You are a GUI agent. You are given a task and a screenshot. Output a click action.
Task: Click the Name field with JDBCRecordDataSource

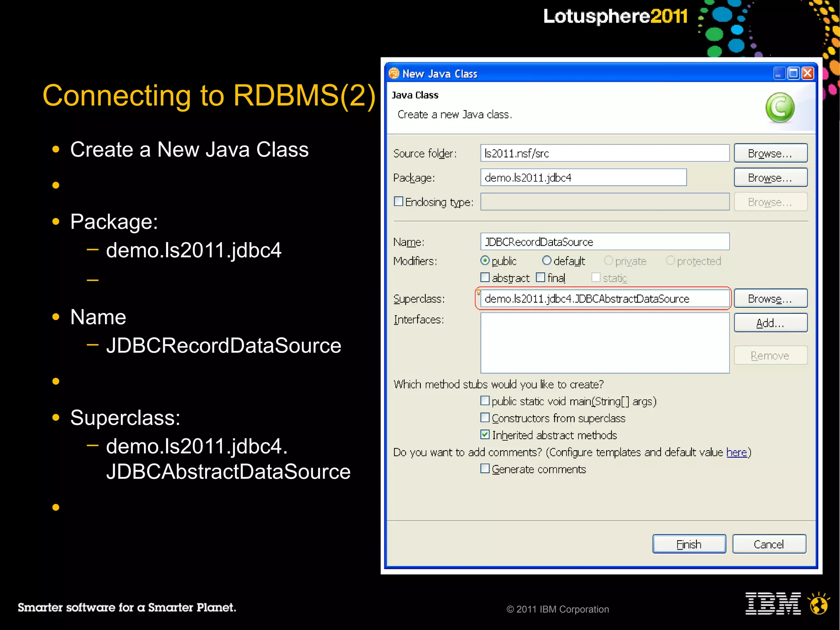pos(605,242)
